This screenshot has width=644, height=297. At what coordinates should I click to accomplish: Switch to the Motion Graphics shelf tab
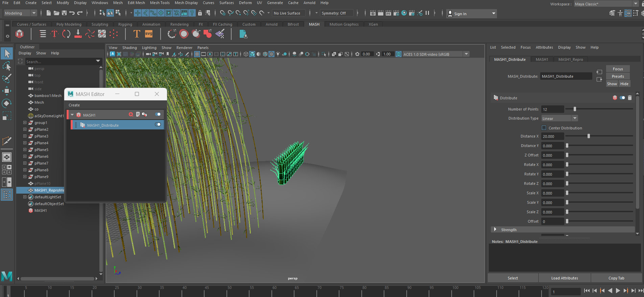tap(344, 24)
